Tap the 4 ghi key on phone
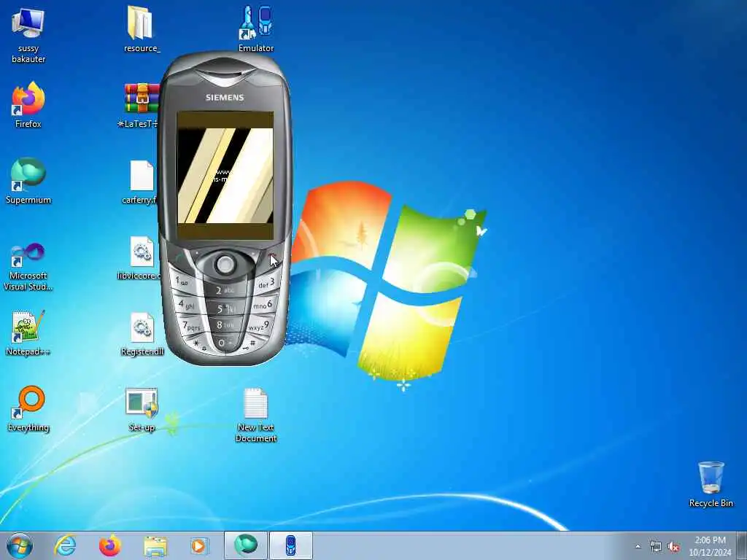This screenshot has height=560, width=747. click(187, 305)
